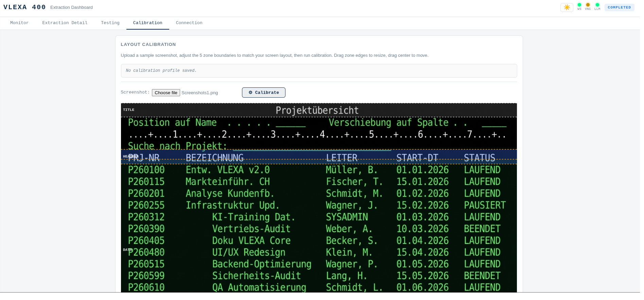Click the BEZEICHNUNG column header
Image resolution: width=644 pixels, height=300 pixels.
(214, 158)
